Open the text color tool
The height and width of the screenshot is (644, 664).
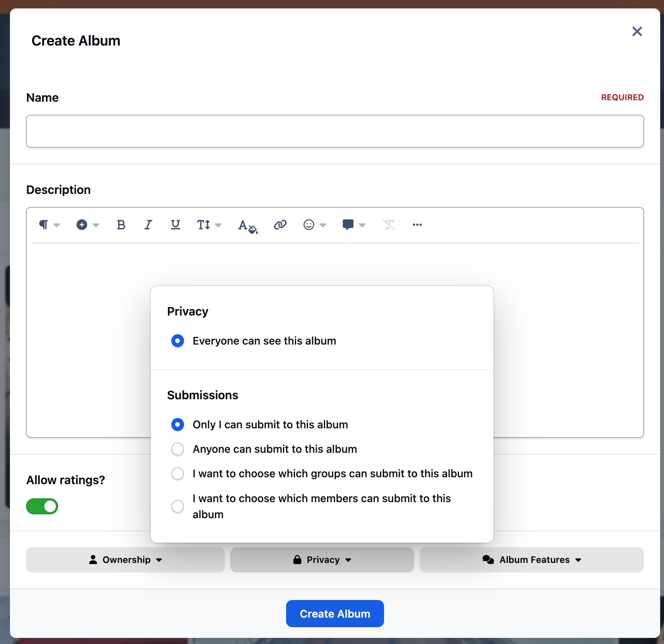pyautogui.click(x=247, y=226)
